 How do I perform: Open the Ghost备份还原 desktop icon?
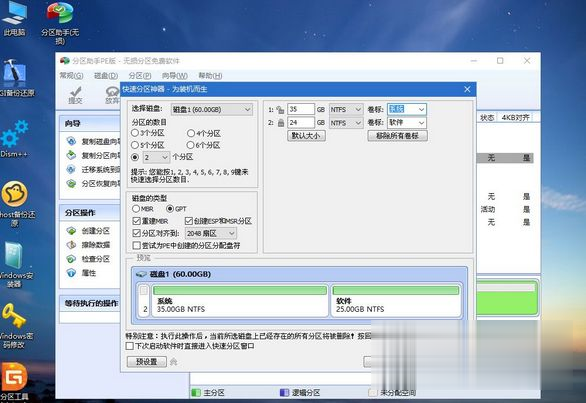pos(15,204)
